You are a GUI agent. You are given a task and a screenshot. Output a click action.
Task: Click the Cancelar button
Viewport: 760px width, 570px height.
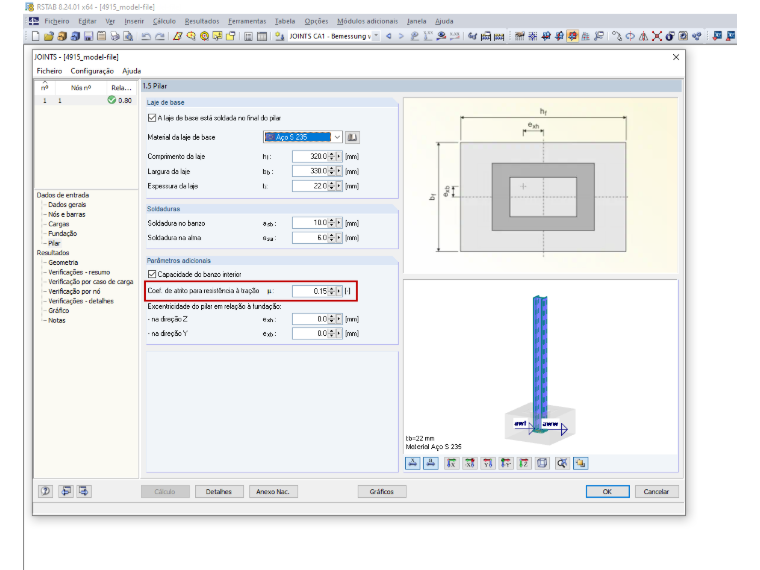tap(656, 491)
